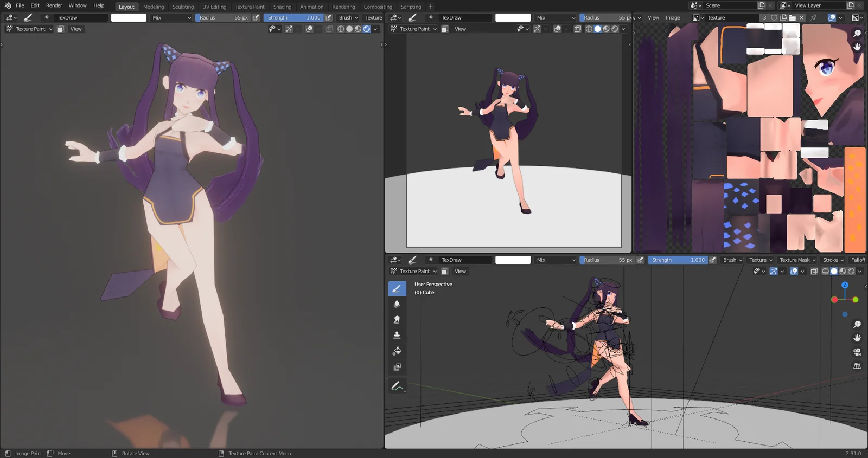Open the Window menu
This screenshot has height=458, width=868.
tap(78, 5)
